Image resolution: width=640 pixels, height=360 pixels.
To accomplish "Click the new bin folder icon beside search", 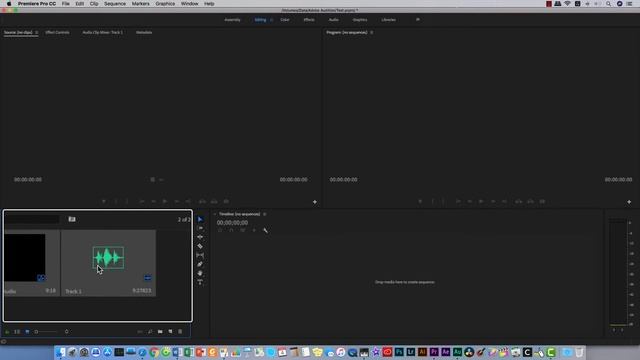I will [x=72, y=219].
